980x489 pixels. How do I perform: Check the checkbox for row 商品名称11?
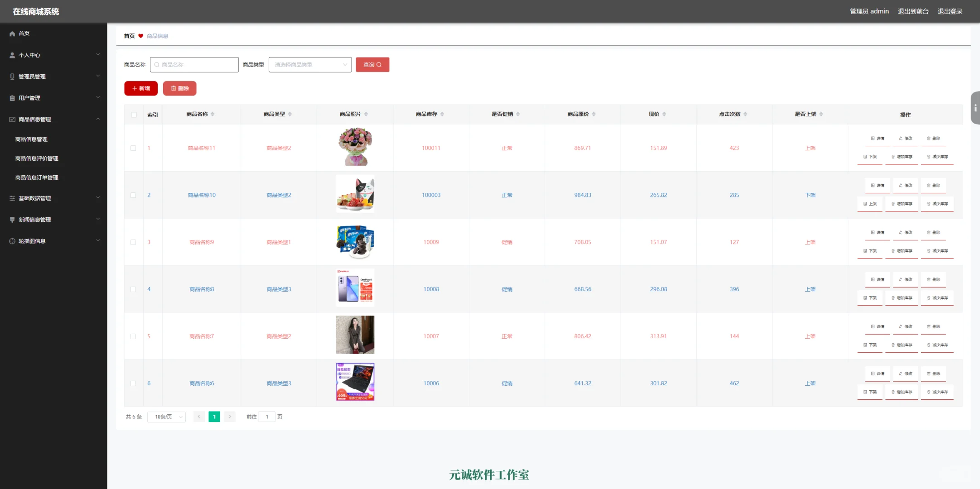coord(133,148)
